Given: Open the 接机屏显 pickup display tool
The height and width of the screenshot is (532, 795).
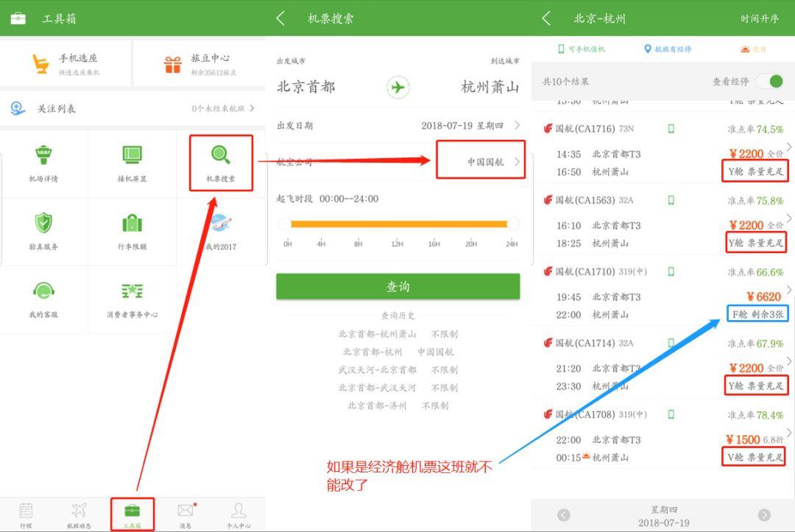Looking at the screenshot, I should [132, 163].
